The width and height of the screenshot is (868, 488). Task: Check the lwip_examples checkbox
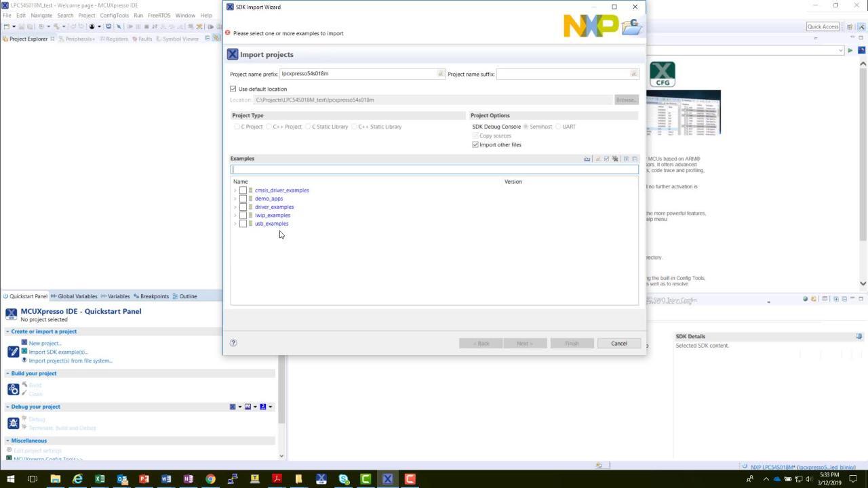[x=243, y=216]
